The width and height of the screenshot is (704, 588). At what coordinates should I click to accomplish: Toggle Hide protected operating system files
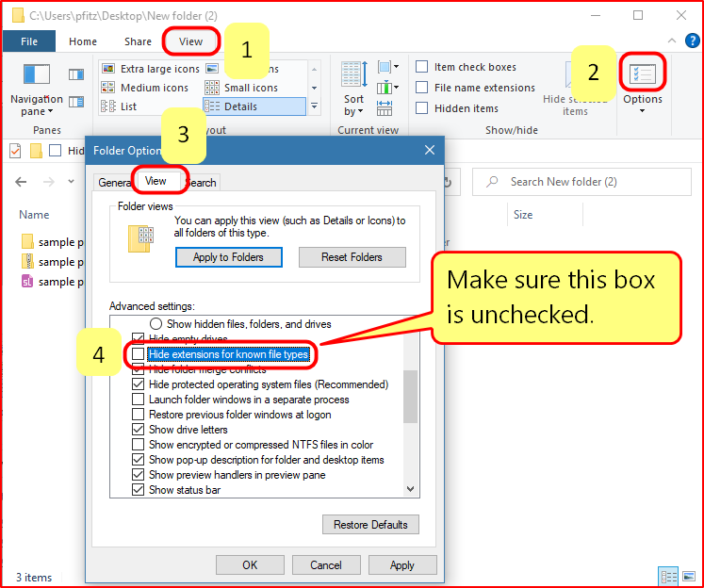click(138, 384)
